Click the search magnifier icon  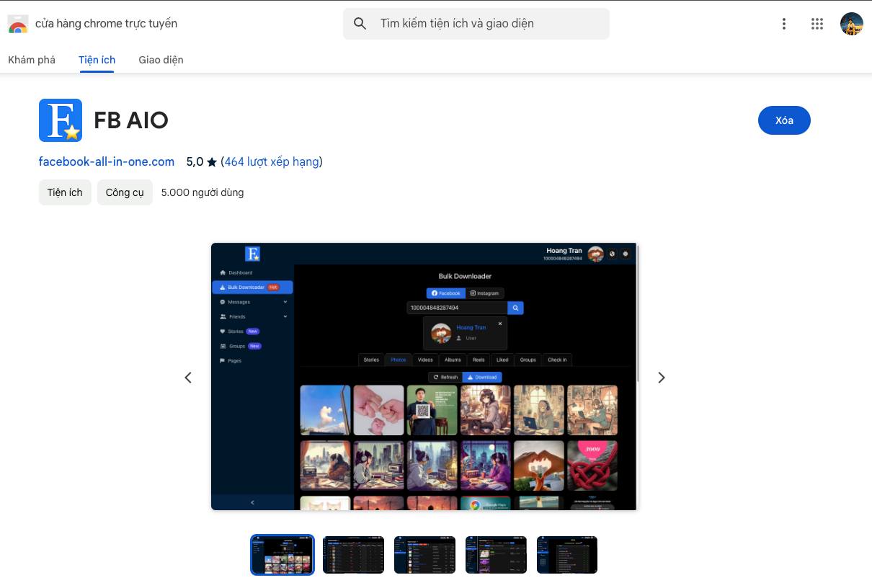tap(360, 24)
